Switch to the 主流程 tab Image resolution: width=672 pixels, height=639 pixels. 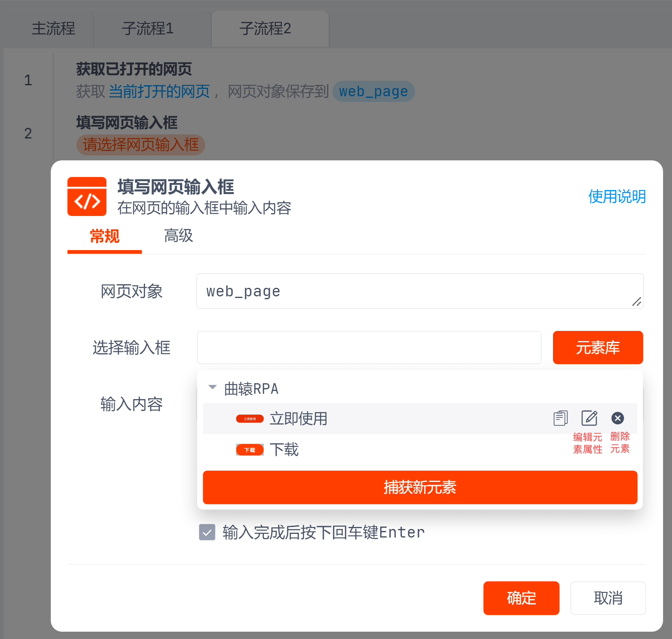54,29
